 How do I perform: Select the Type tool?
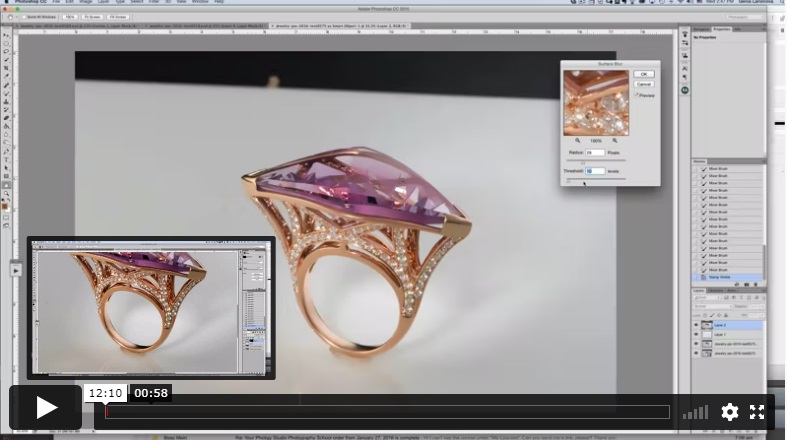[7, 160]
